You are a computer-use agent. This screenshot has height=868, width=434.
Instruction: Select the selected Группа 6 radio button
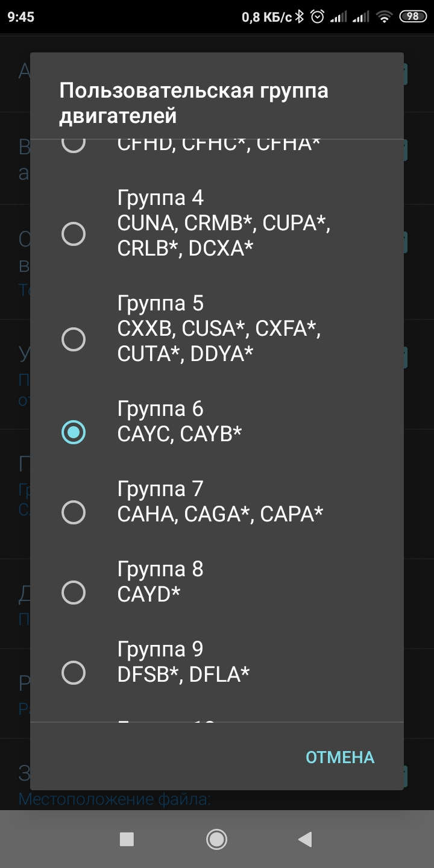click(74, 432)
